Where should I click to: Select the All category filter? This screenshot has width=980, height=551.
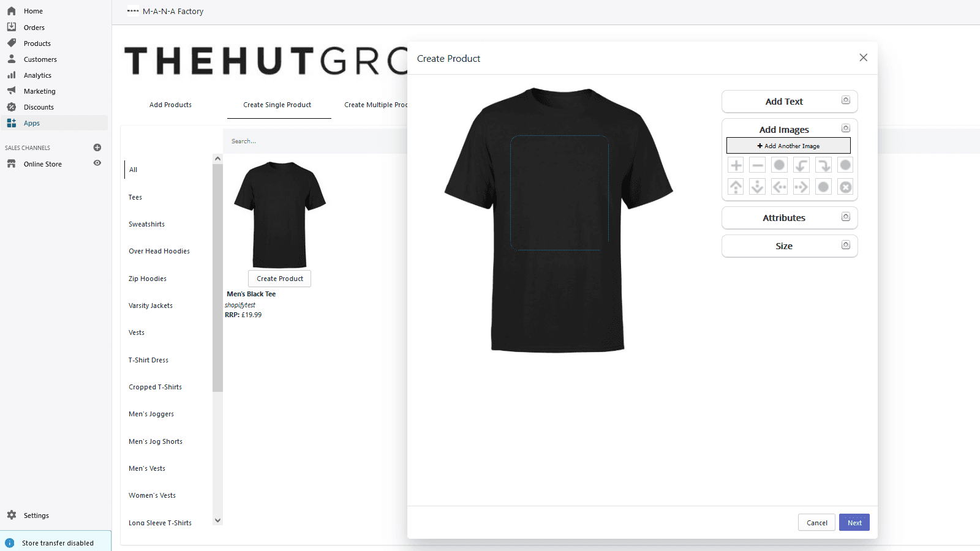pyautogui.click(x=133, y=170)
